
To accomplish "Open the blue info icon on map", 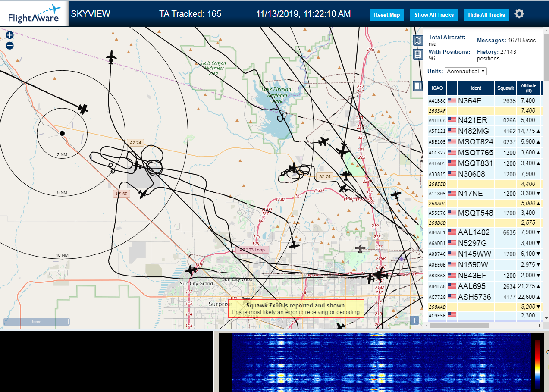I will (x=414, y=320).
